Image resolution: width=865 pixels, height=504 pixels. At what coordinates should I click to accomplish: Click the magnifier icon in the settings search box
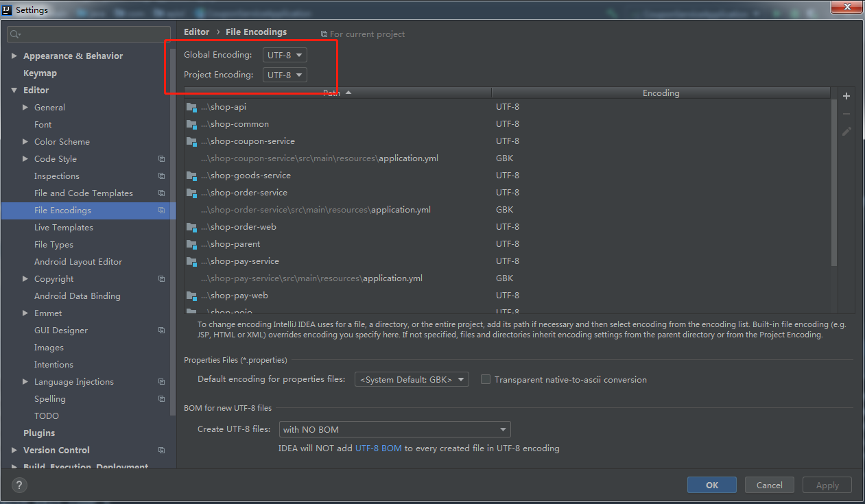coord(14,34)
